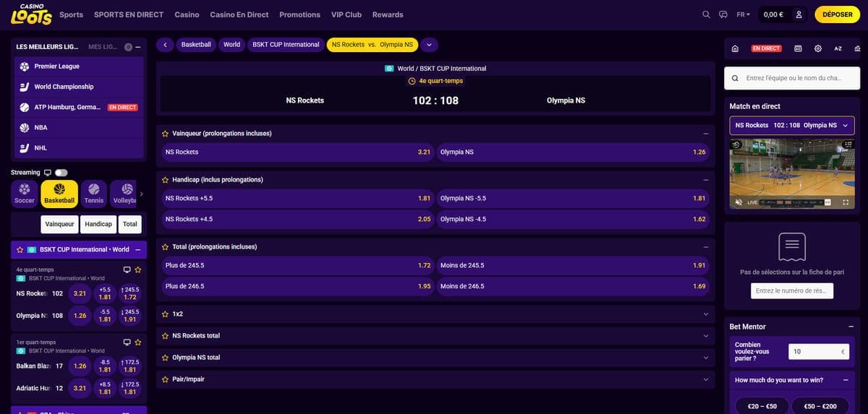
Task: Collapse the Vainqueur market section
Action: click(x=705, y=134)
